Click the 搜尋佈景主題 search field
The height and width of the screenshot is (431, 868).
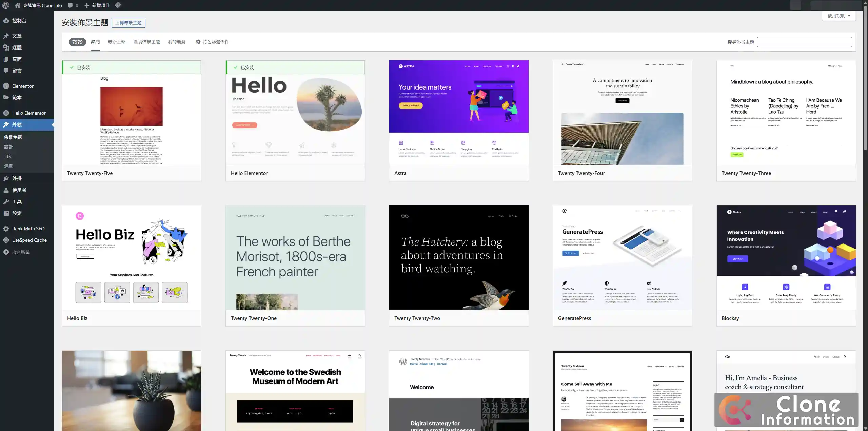804,42
